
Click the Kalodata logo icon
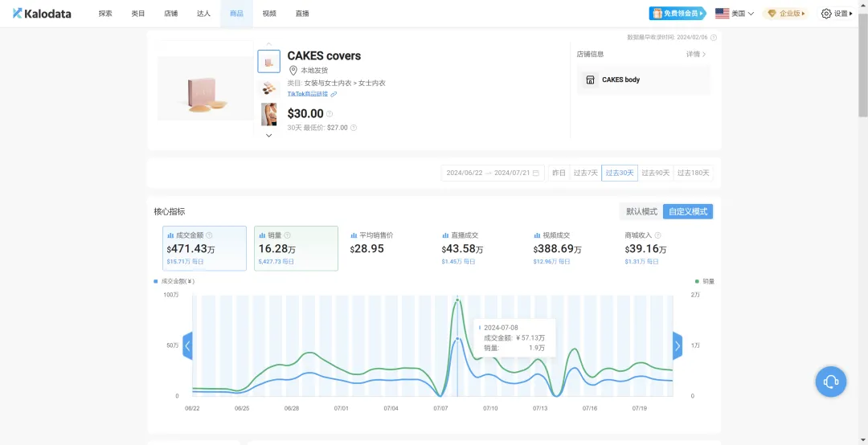coord(18,13)
